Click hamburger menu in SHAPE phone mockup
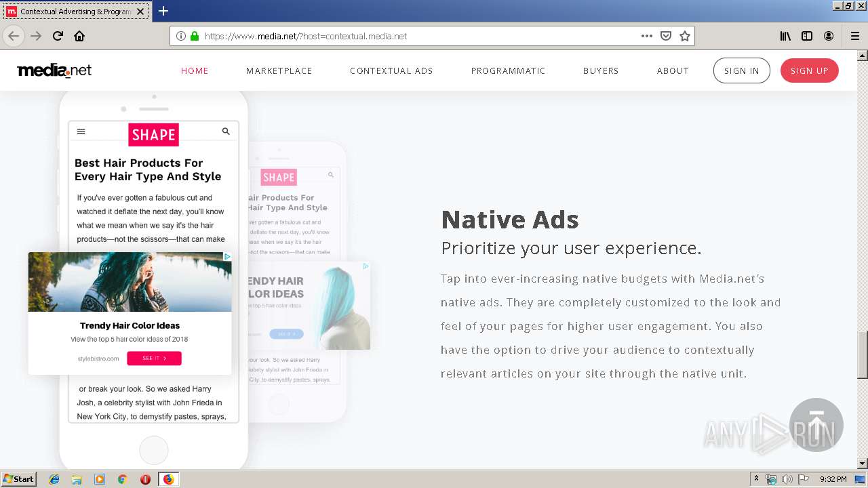 [x=81, y=131]
